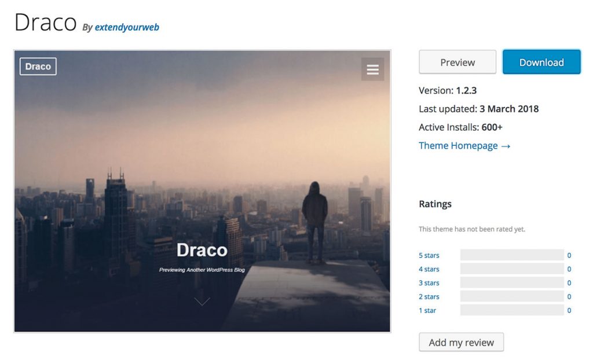Show the 1 star reviews

427,311
